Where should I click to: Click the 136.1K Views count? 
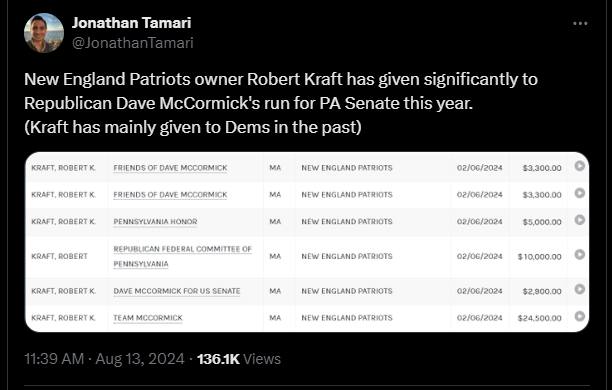pos(239,359)
